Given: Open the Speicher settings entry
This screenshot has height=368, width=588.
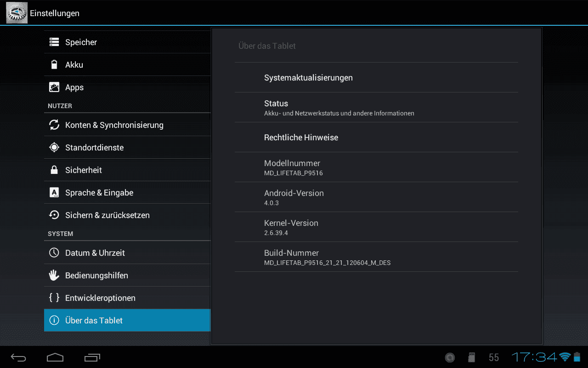Looking at the screenshot, I should pos(127,42).
